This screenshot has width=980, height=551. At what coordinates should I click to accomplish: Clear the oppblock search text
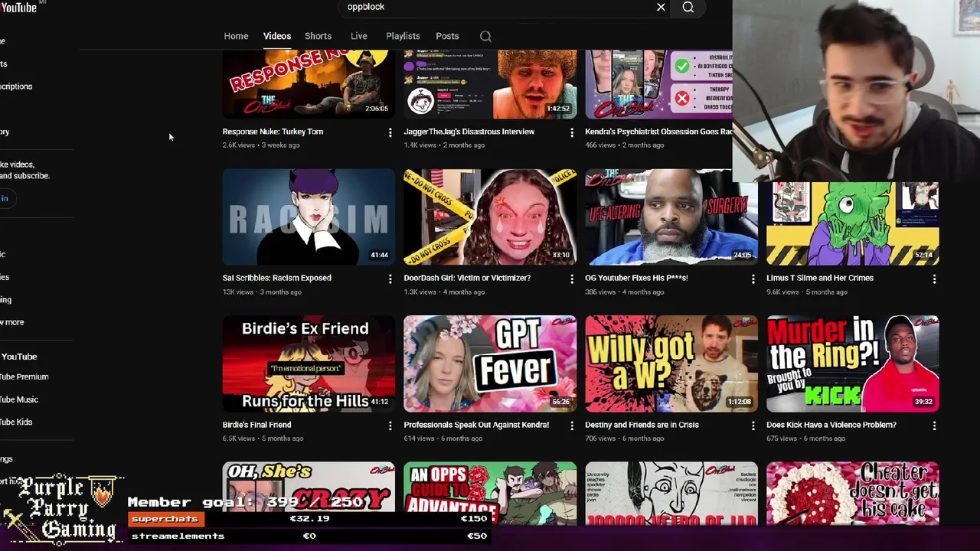click(661, 7)
